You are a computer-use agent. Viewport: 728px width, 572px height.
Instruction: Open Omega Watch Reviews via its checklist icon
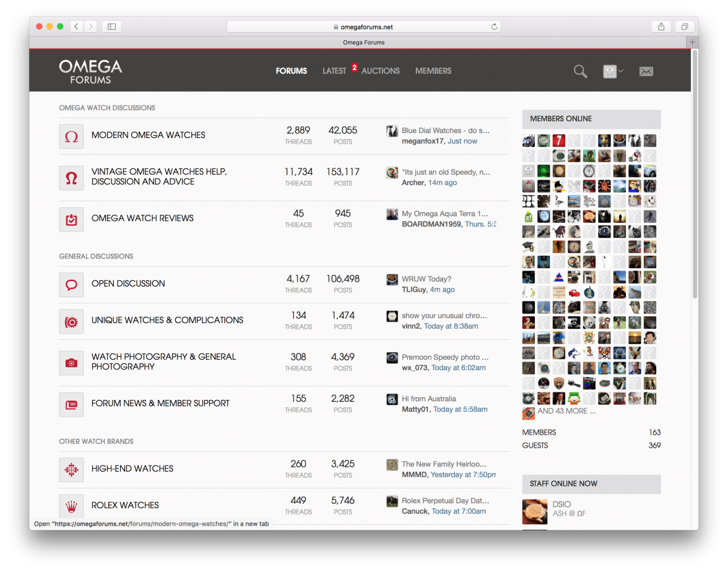pos(71,219)
